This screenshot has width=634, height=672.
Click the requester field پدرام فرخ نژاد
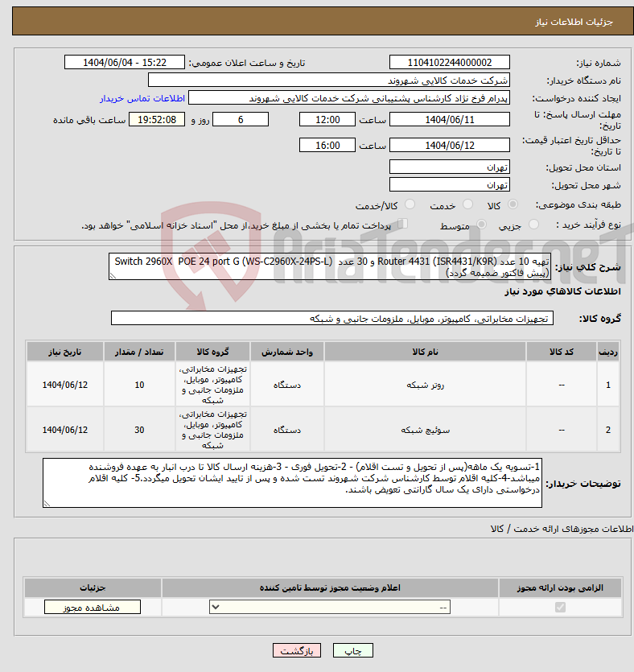tap(348, 97)
